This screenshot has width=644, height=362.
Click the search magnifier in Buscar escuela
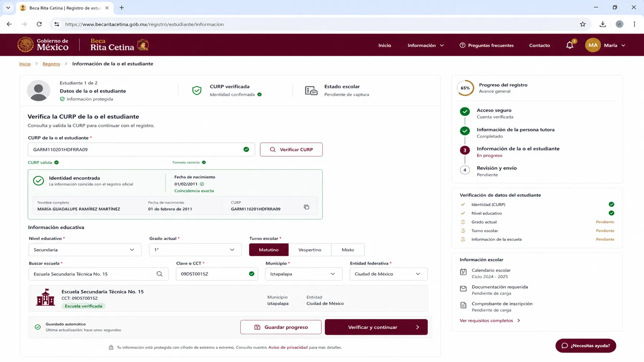(159, 274)
